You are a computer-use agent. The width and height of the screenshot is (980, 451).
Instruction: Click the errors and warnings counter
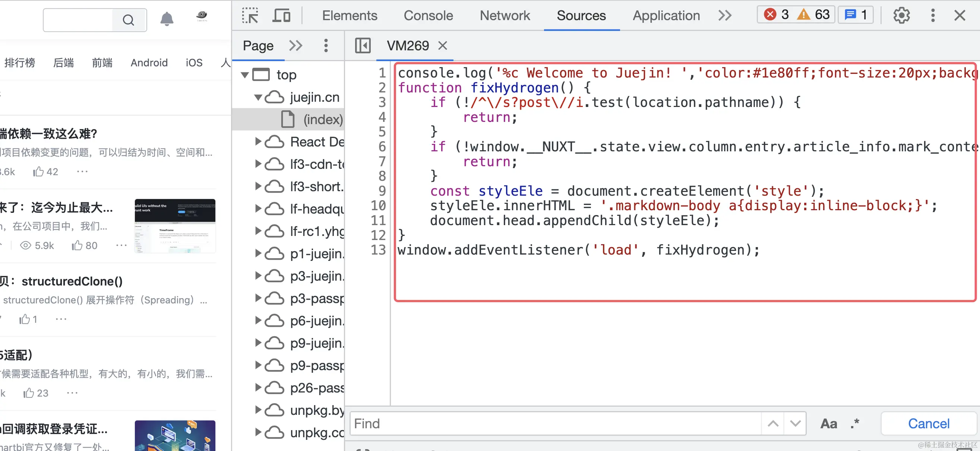(796, 15)
